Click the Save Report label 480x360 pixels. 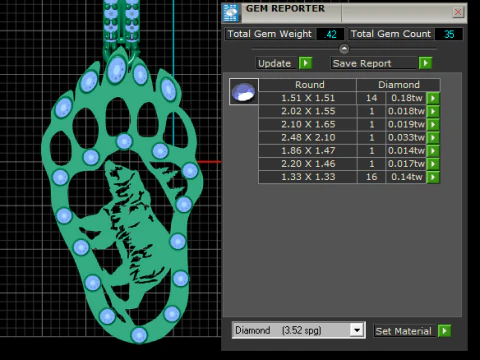click(x=374, y=63)
